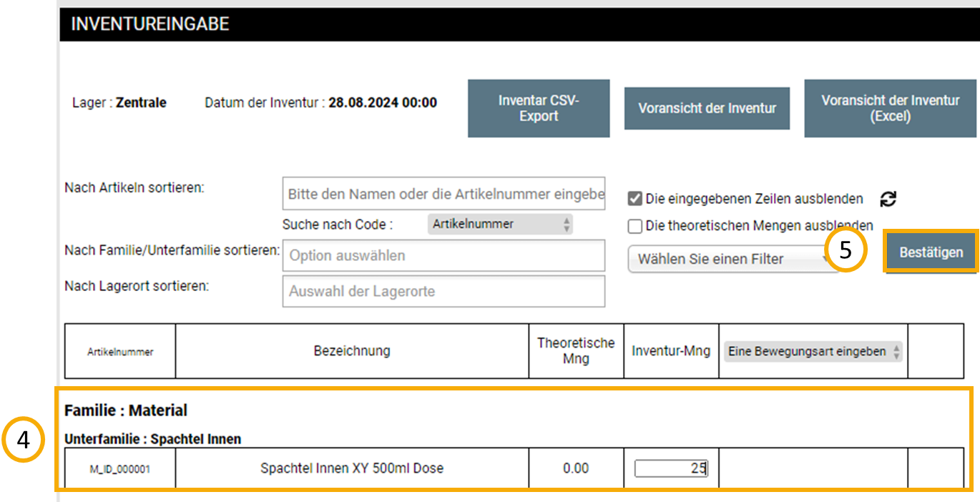Confirm with the Bestätigen button

tap(931, 252)
